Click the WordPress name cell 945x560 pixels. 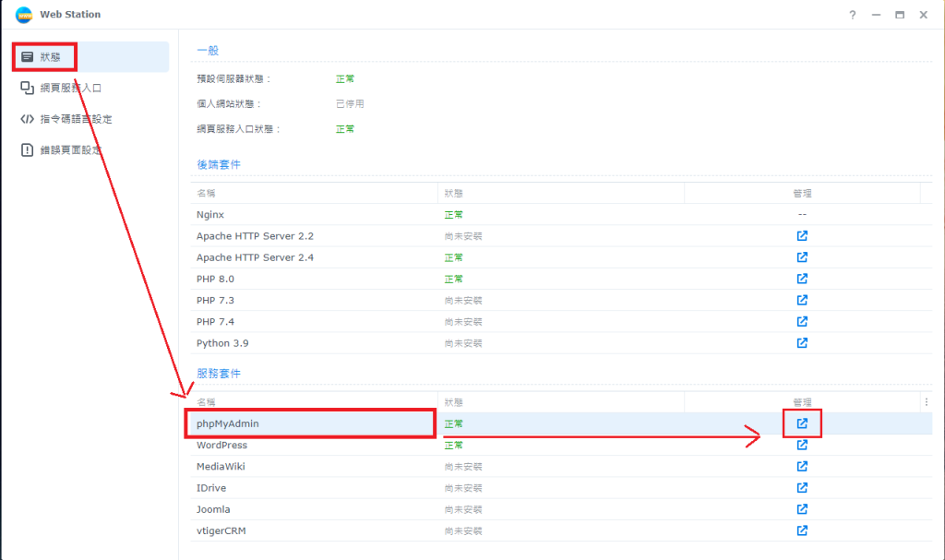tap(221, 445)
